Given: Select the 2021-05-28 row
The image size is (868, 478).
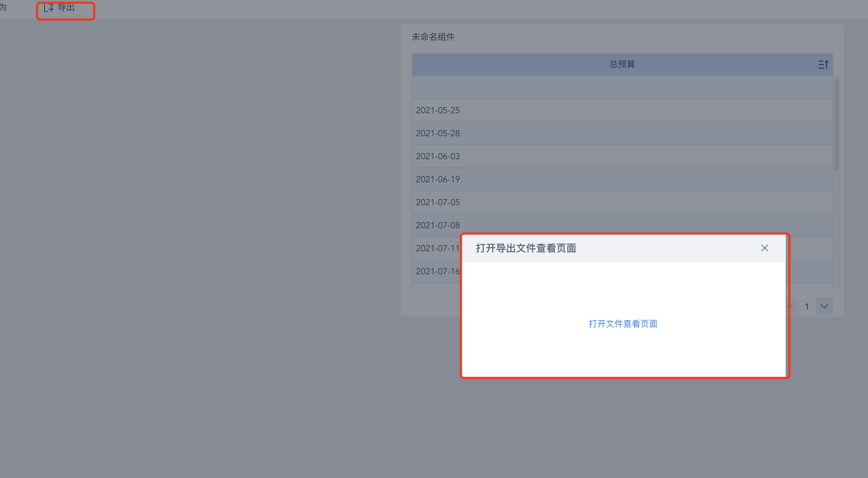Looking at the screenshot, I should pyautogui.click(x=622, y=133).
